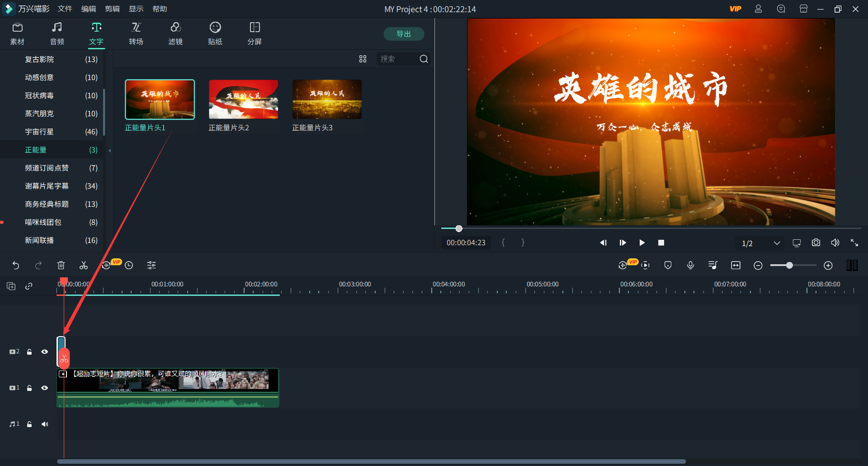Undo the last edit
The image size is (868, 466).
(x=16, y=265)
